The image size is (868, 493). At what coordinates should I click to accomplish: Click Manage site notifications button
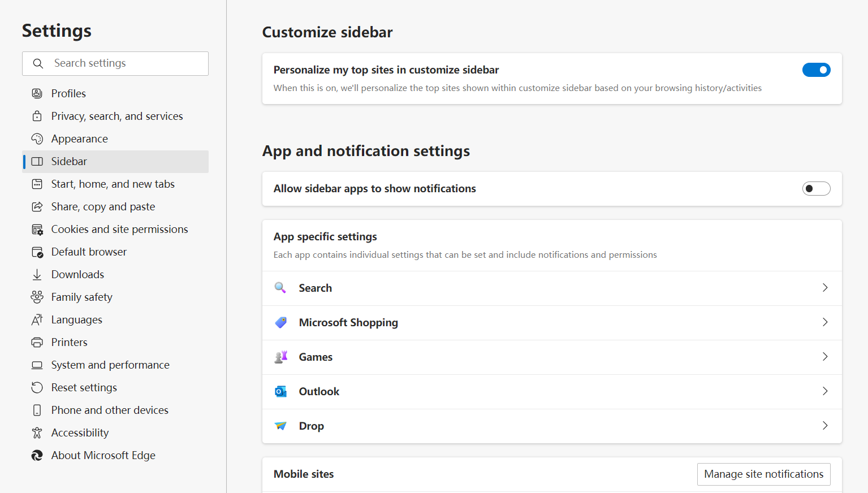(763, 474)
